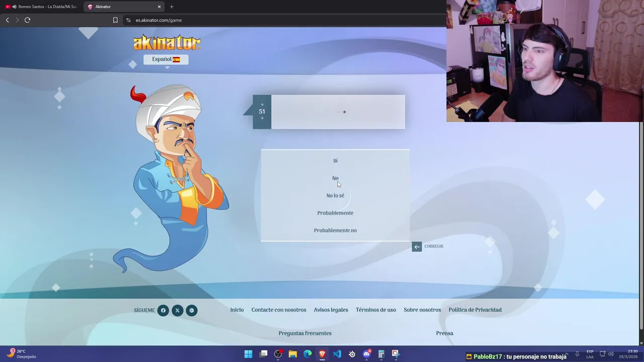Click question number 51 badge
This screenshot has height=362, width=644.
click(262, 112)
